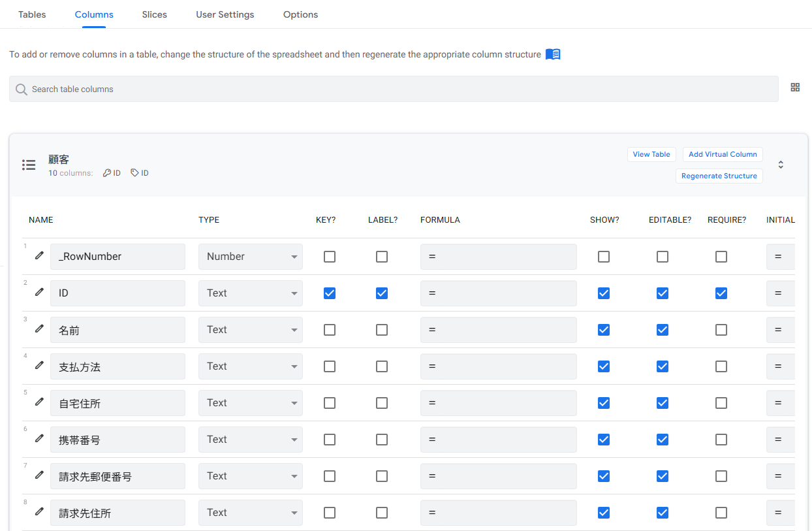Image resolution: width=812 pixels, height=531 pixels.
Task: Click the Add Virtual Column button
Action: pyautogui.click(x=723, y=154)
